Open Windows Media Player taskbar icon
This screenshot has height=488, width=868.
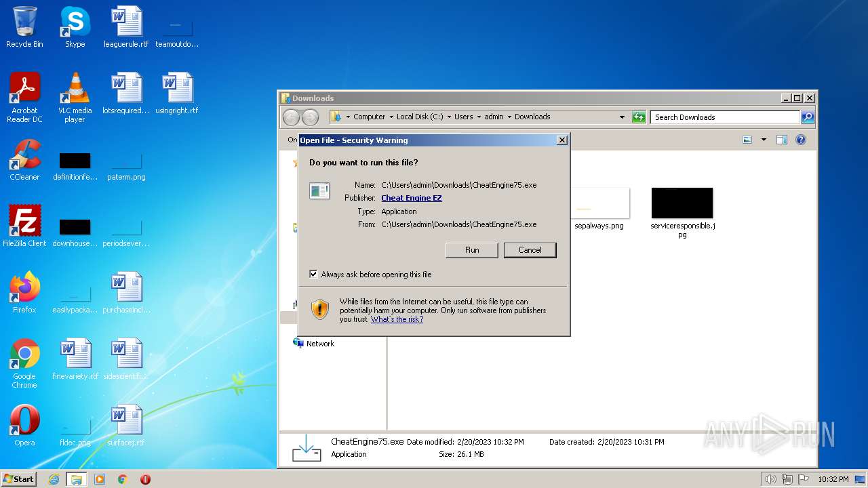click(100, 479)
